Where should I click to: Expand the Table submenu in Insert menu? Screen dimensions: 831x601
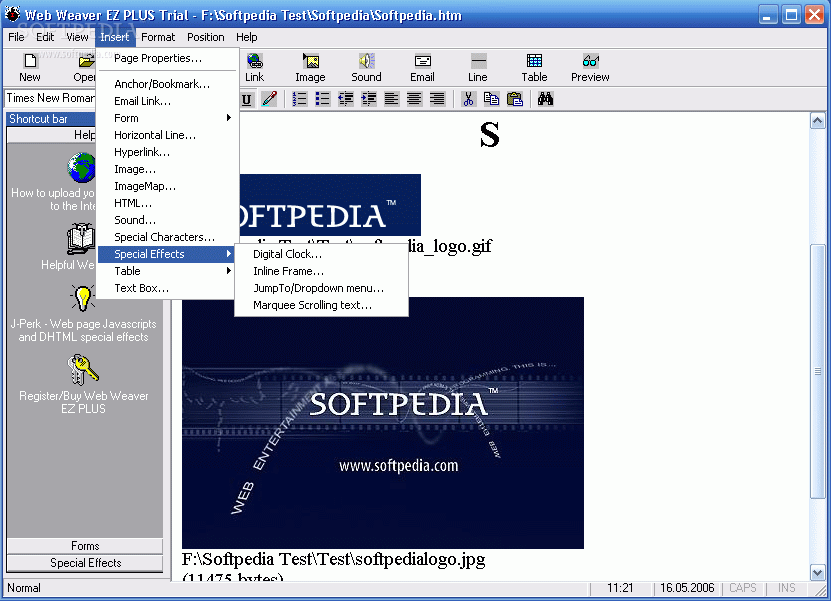tap(167, 271)
